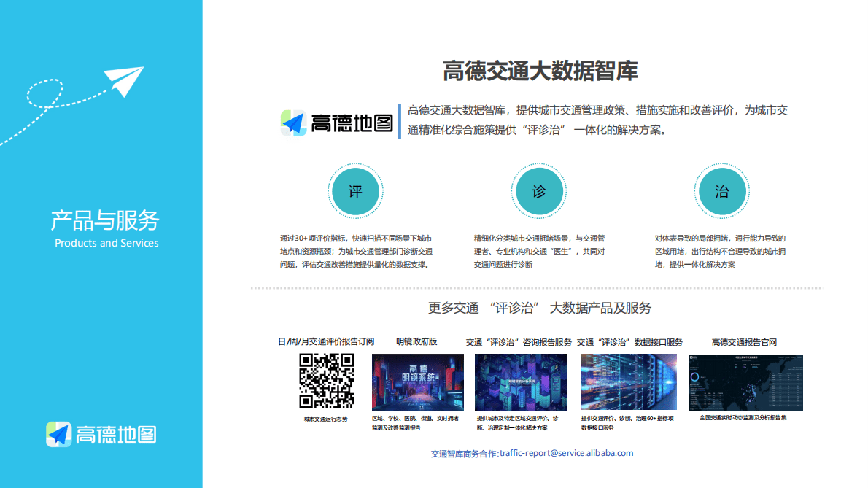Click the dotted-trail doodle on the blue sidebar
Viewport: 868px width, 488px height.
pos(44,95)
